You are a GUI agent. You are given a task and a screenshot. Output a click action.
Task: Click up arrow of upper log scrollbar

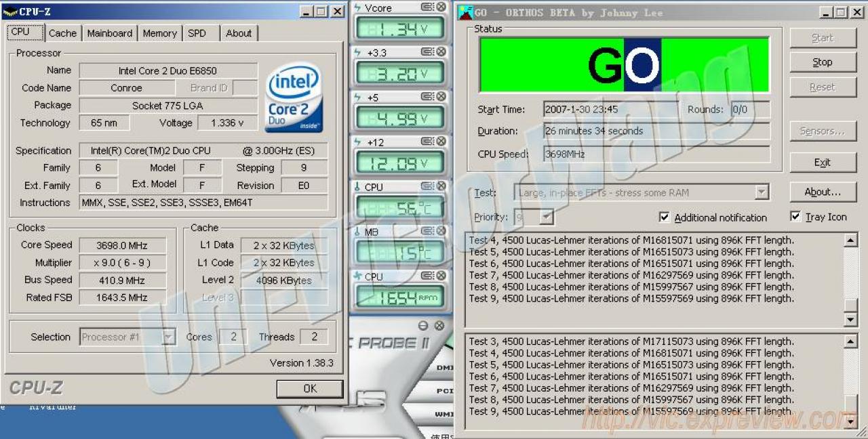851,241
